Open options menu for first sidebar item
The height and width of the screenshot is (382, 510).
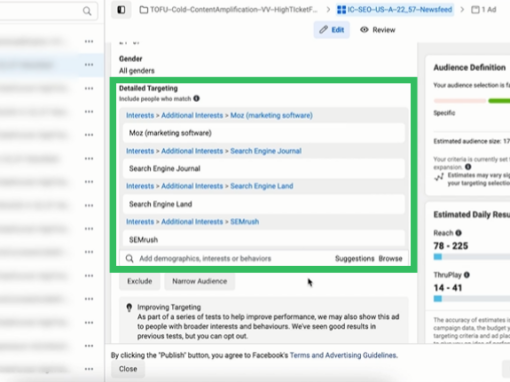point(89,41)
